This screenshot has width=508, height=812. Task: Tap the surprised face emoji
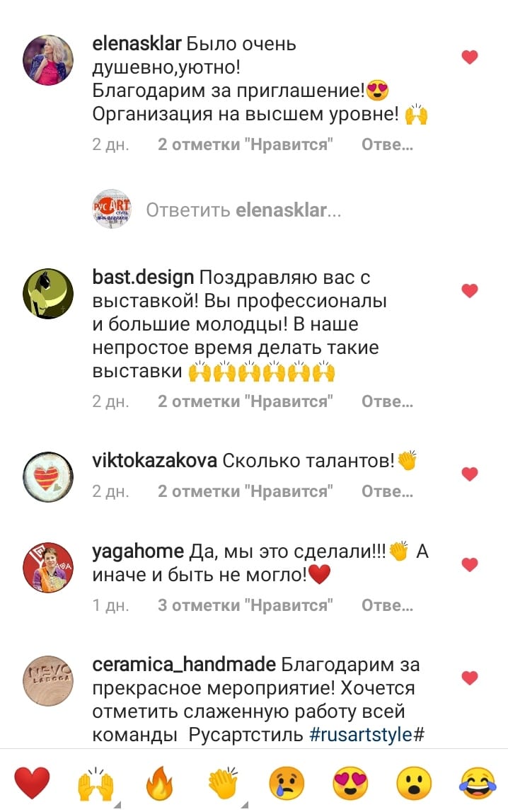click(x=414, y=784)
